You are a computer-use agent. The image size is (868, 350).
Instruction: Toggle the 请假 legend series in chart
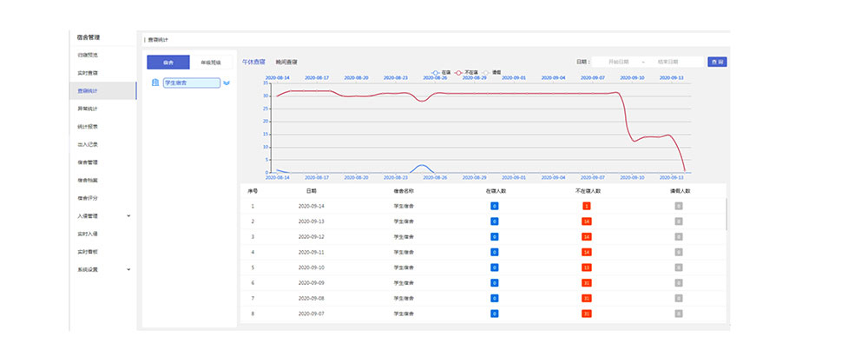coord(492,72)
